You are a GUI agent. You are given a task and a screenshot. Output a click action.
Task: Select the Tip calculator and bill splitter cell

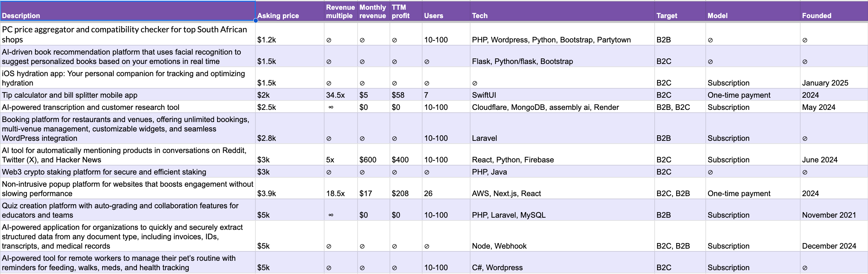coord(128,95)
